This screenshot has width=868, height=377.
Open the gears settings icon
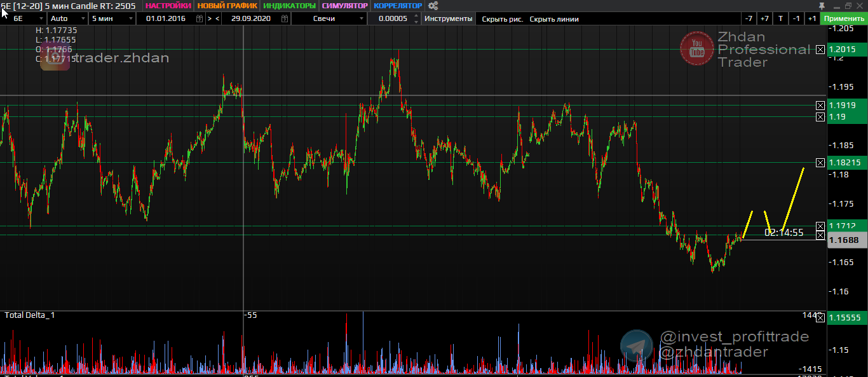point(433,6)
